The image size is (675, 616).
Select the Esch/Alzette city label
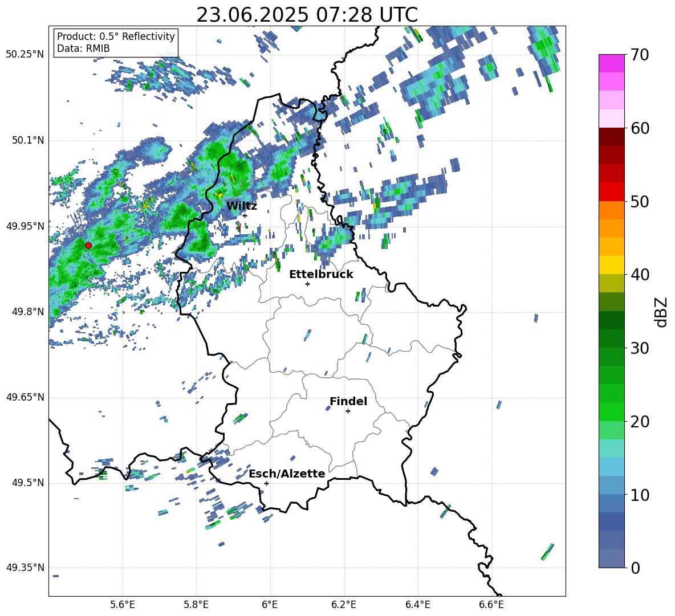(287, 474)
